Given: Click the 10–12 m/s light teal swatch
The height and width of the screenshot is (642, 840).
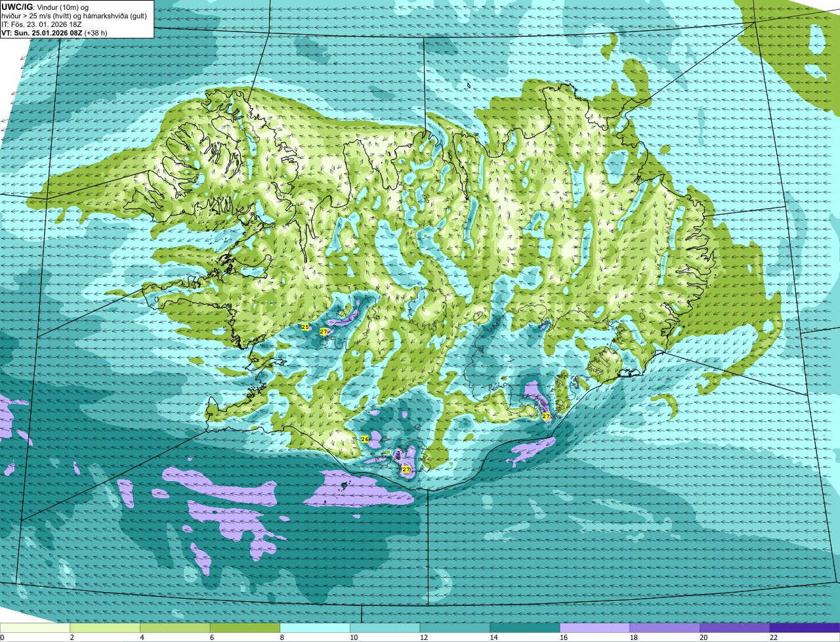Looking at the screenshot, I should [385, 628].
